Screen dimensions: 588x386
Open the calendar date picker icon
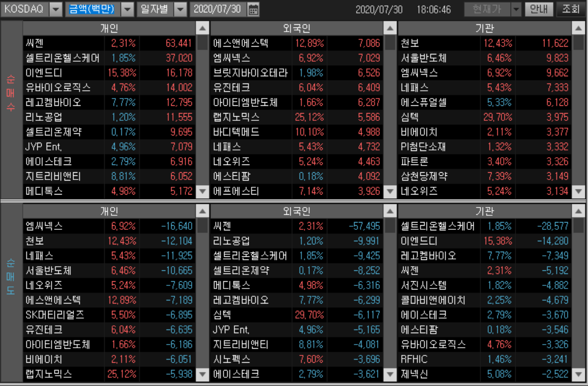pyautogui.click(x=253, y=9)
